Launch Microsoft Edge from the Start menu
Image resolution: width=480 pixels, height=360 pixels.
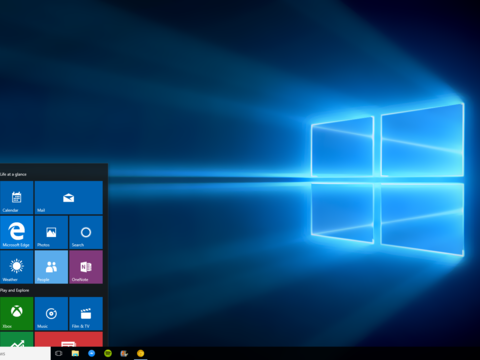click(16, 232)
